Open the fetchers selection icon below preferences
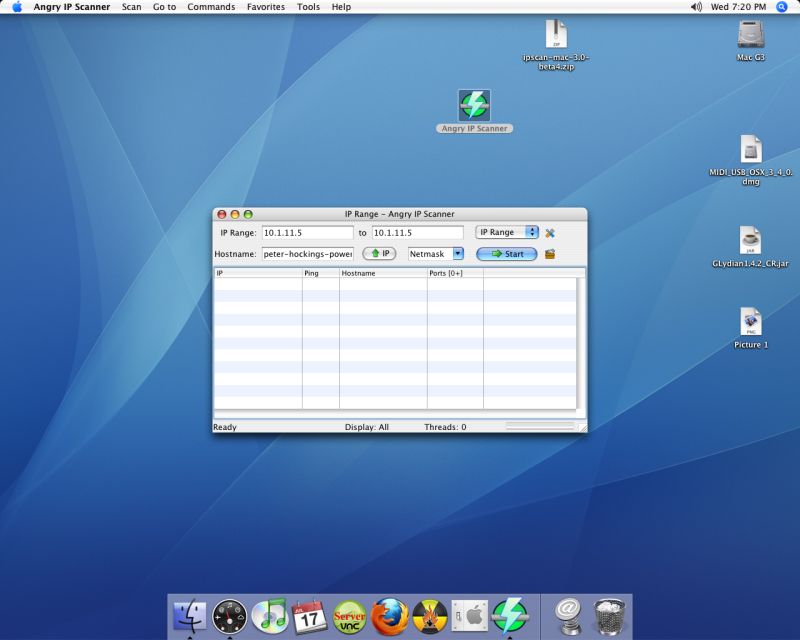800x640 pixels. coord(549,254)
